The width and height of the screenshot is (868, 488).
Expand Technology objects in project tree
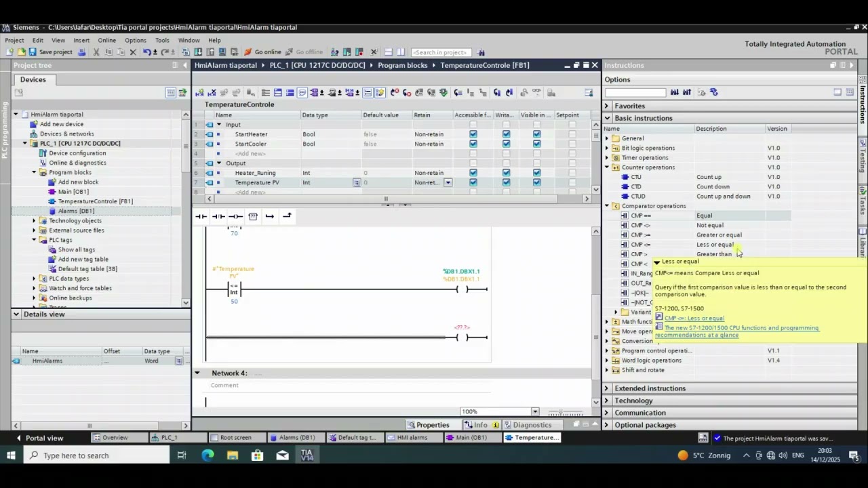coord(34,220)
